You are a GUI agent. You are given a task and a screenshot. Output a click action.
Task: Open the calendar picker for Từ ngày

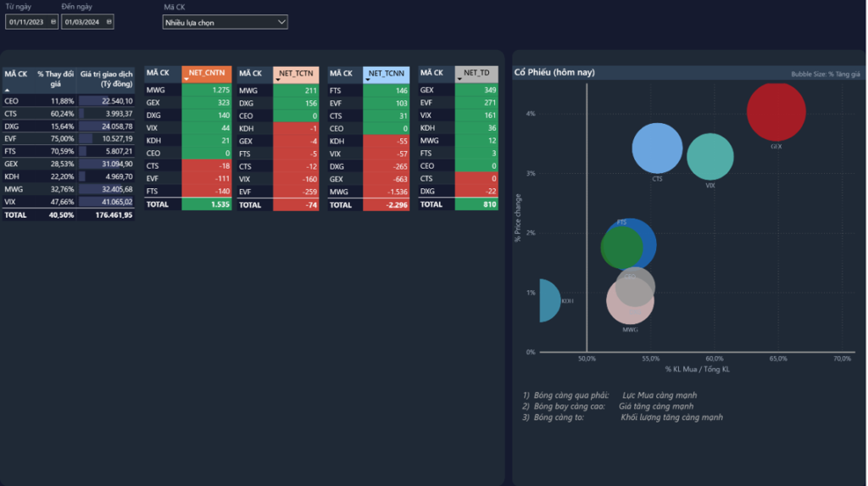tap(53, 22)
